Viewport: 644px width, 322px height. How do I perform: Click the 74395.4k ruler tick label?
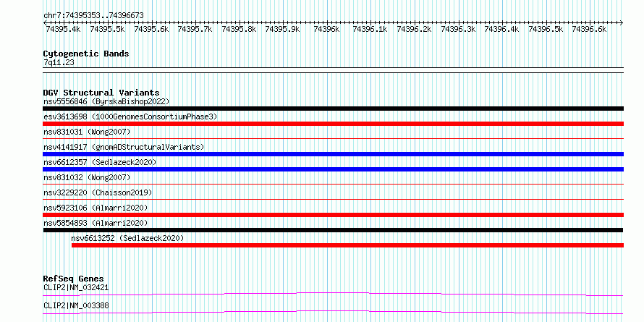coord(63,29)
